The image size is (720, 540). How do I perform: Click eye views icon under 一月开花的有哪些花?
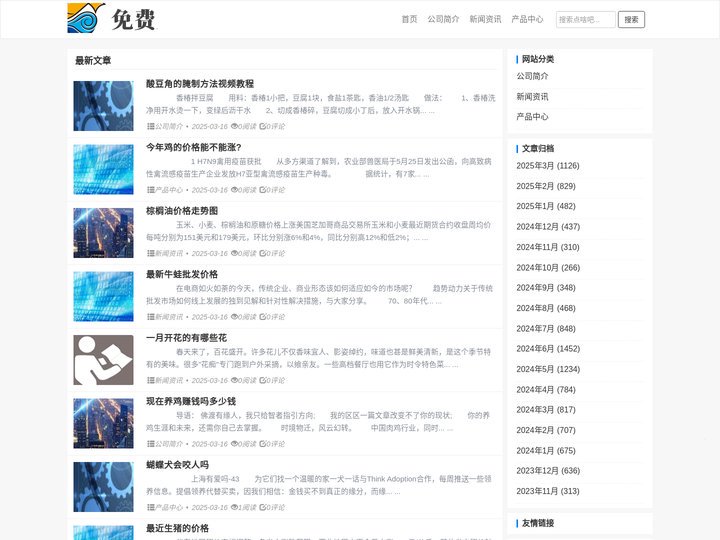234,380
